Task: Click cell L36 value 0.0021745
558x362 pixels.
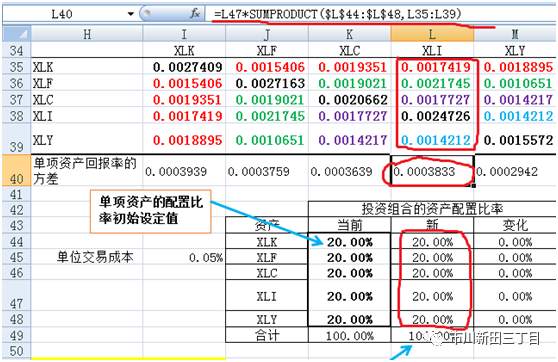Action: click(x=436, y=83)
